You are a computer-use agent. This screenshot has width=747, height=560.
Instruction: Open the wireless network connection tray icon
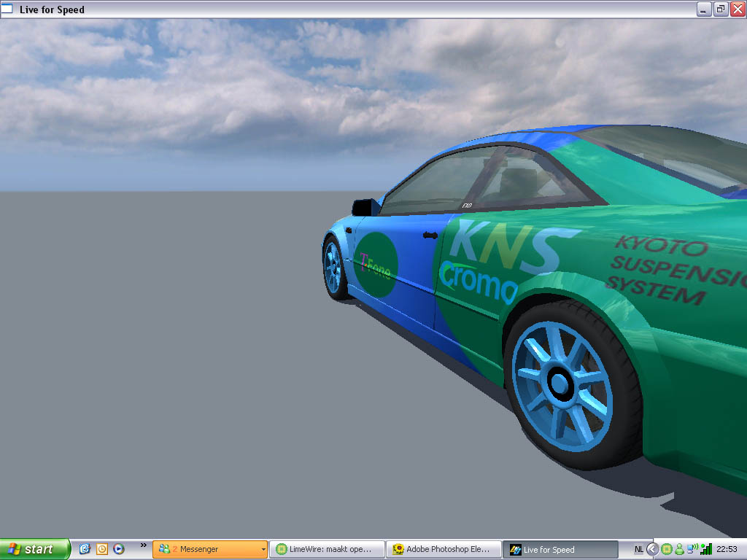pos(692,549)
